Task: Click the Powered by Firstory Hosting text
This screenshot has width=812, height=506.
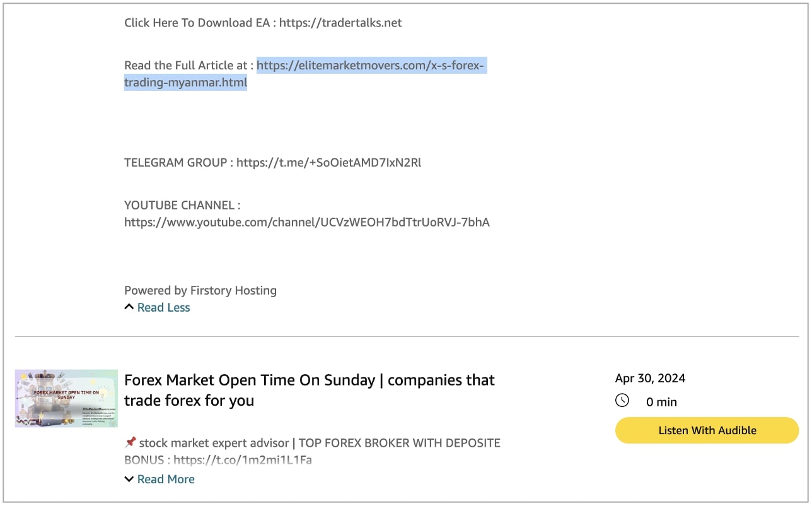Action: (200, 290)
